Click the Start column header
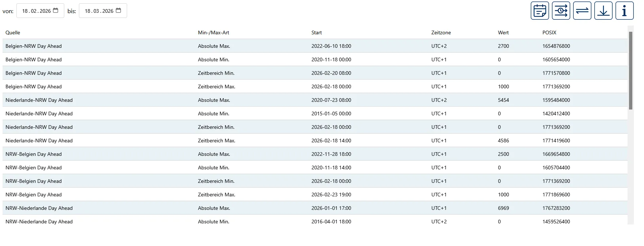 point(316,32)
